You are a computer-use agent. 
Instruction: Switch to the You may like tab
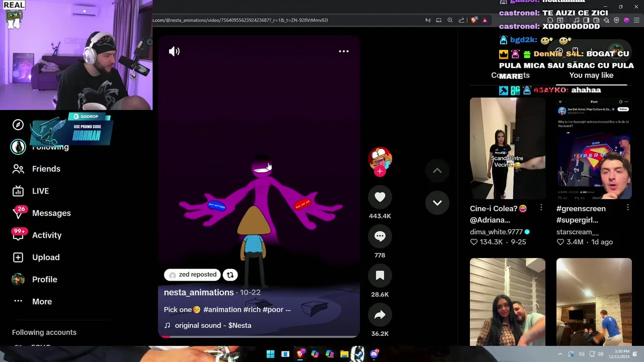click(x=591, y=75)
